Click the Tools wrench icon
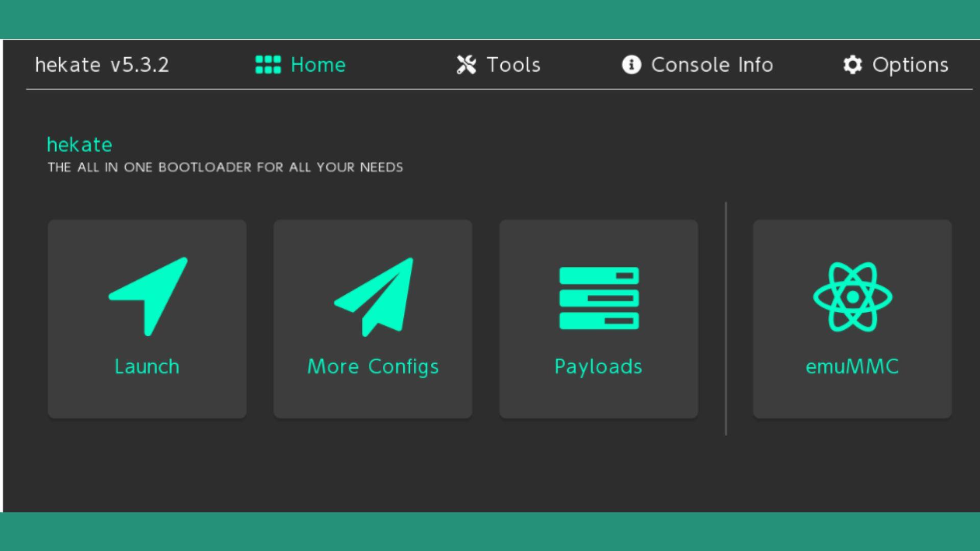Viewport: 980px width, 551px height. pyautogui.click(x=466, y=65)
